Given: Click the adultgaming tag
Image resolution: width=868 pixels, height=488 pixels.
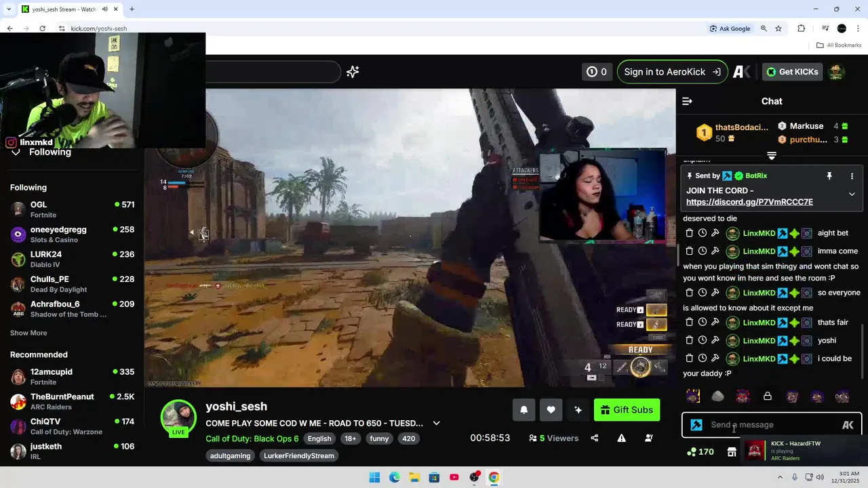Looking at the screenshot, I should click(x=230, y=455).
